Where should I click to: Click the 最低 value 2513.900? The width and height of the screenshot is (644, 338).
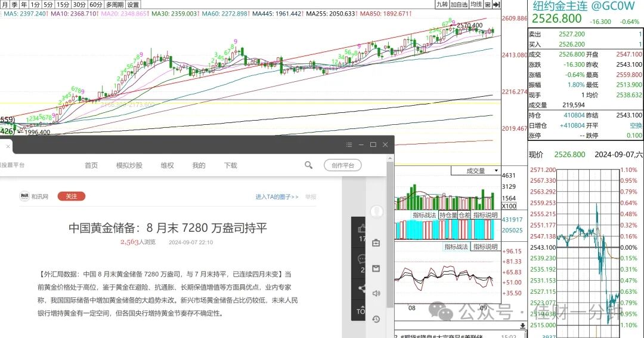click(629, 85)
